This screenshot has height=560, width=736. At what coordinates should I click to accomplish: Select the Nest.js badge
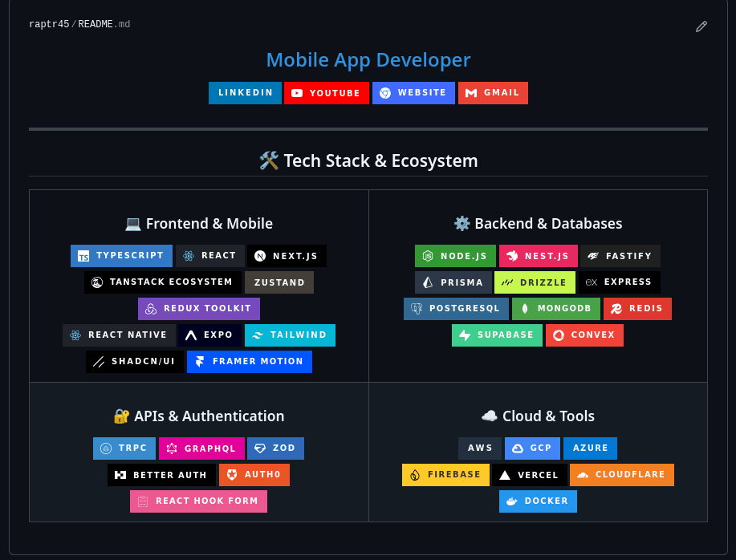pos(539,256)
